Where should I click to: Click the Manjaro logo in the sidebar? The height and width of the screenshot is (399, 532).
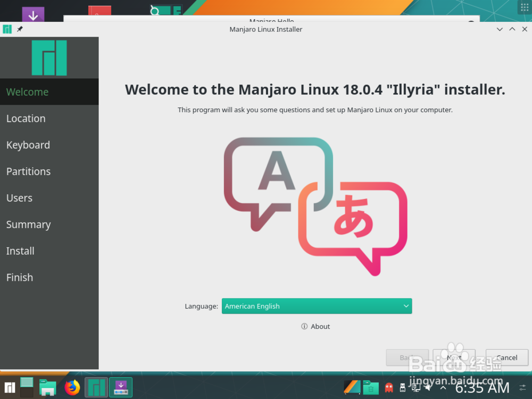point(49,57)
